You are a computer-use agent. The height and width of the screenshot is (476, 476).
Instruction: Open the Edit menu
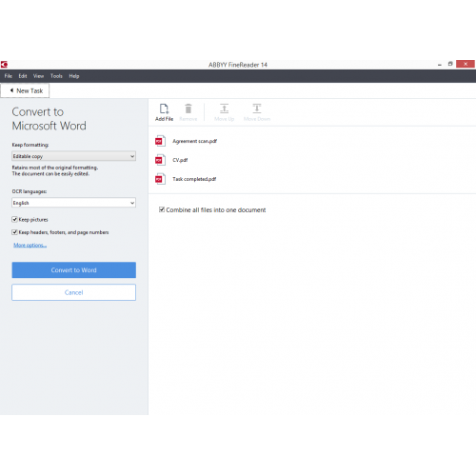(23, 76)
